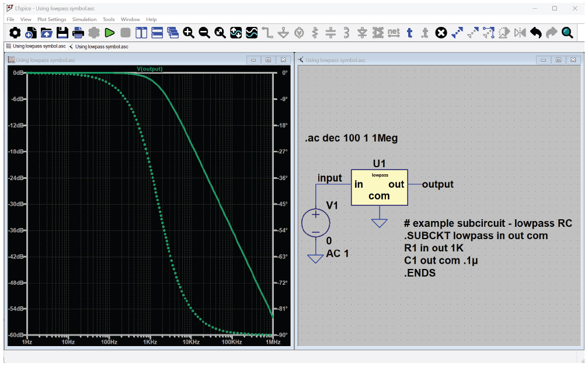Zoom in with the magnifier plus icon
This screenshot has width=588, height=366.
coord(189,33)
